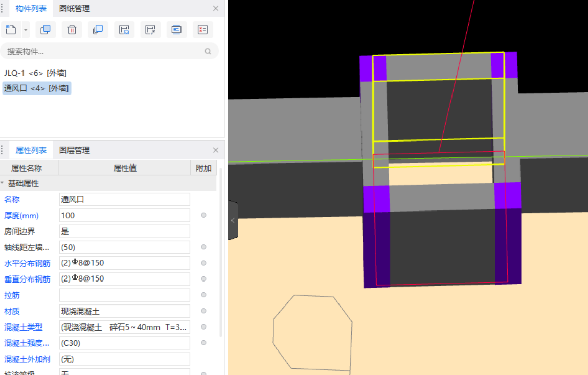Toggle the 附加 circle for 轴线距左墙
This screenshot has width=588, height=375.
(203, 247)
